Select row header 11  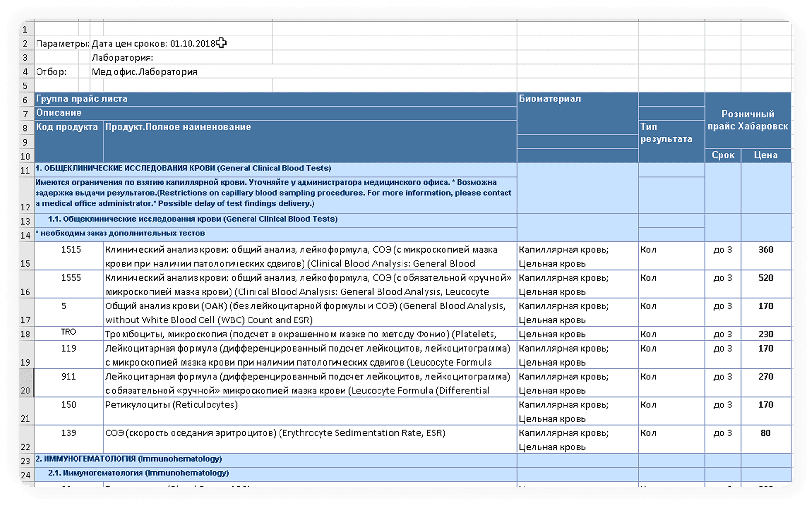[x=26, y=170]
